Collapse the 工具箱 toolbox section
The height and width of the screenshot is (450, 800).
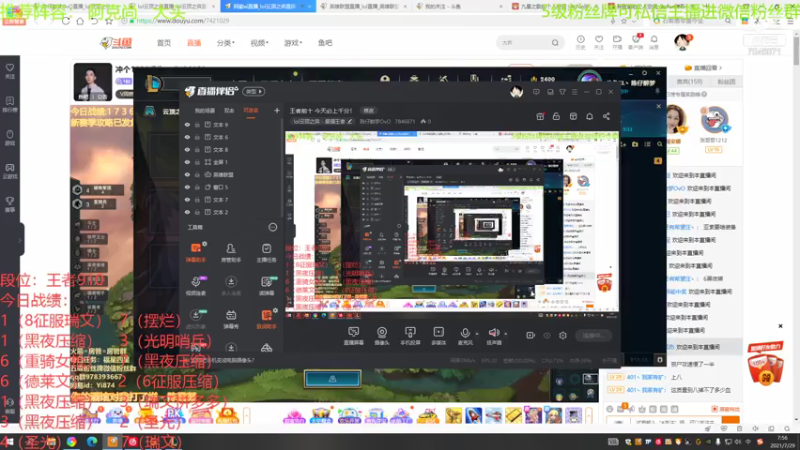tap(273, 228)
